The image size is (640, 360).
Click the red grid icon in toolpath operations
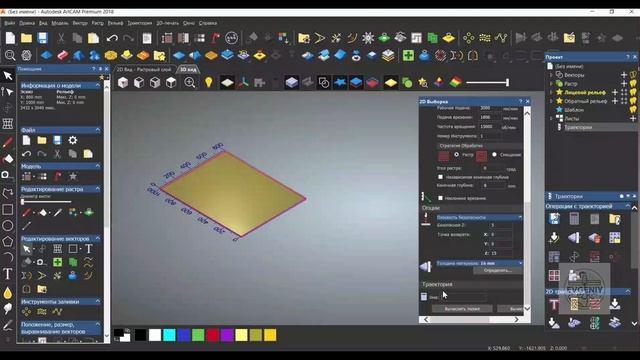pos(554,276)
